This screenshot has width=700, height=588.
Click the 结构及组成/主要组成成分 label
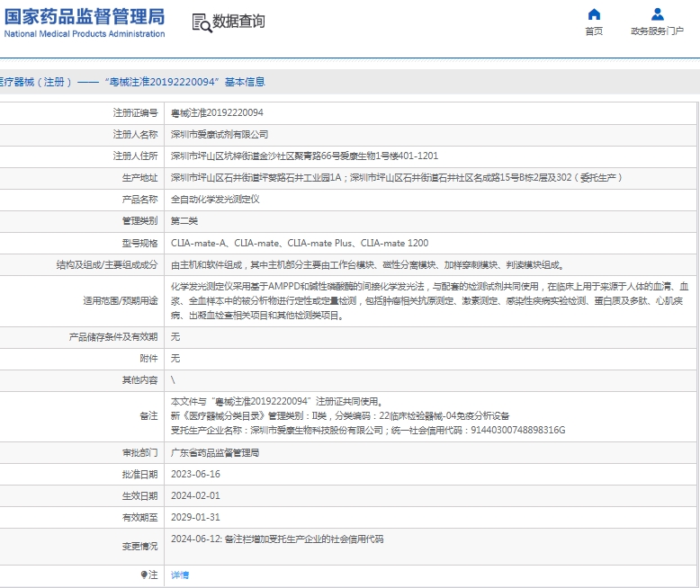(107, 265)
